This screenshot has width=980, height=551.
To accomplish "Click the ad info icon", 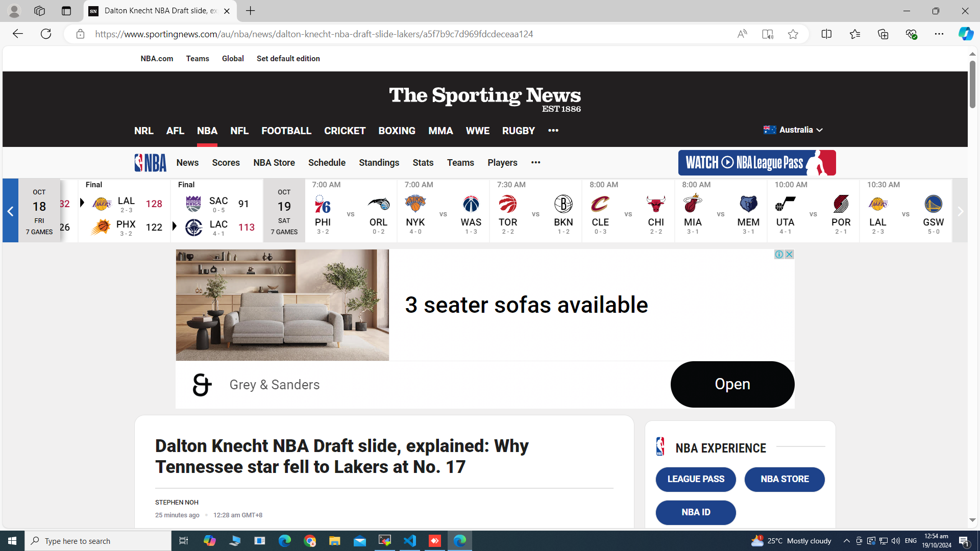I will [779, 254].
